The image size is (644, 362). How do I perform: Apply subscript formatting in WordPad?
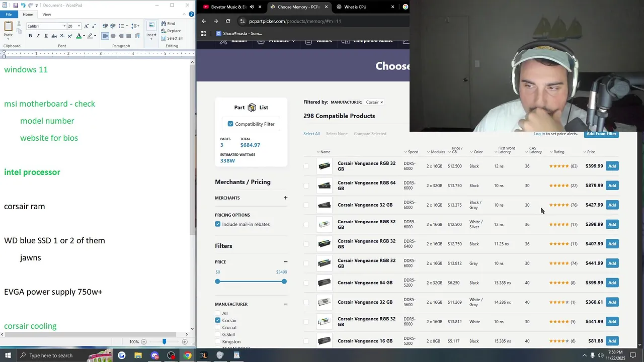coord(62,36)
